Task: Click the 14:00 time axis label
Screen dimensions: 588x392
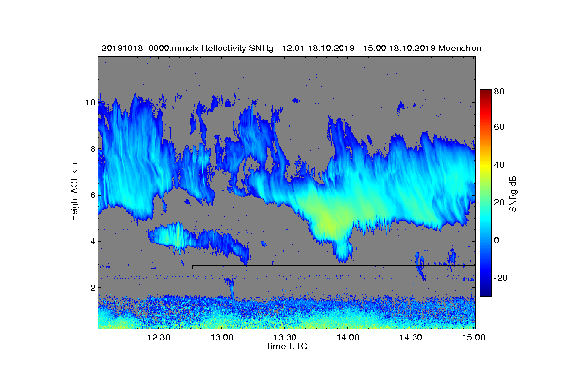Action: pos(348,337)
